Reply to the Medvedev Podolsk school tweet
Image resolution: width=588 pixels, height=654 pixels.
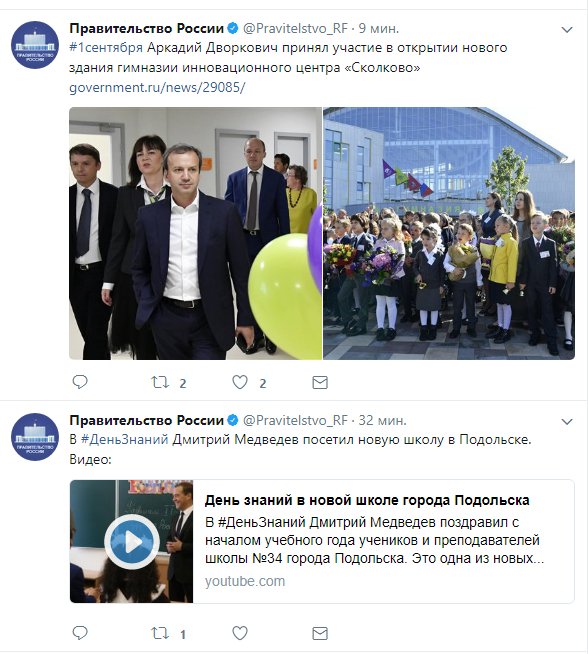tap(80, 633)
